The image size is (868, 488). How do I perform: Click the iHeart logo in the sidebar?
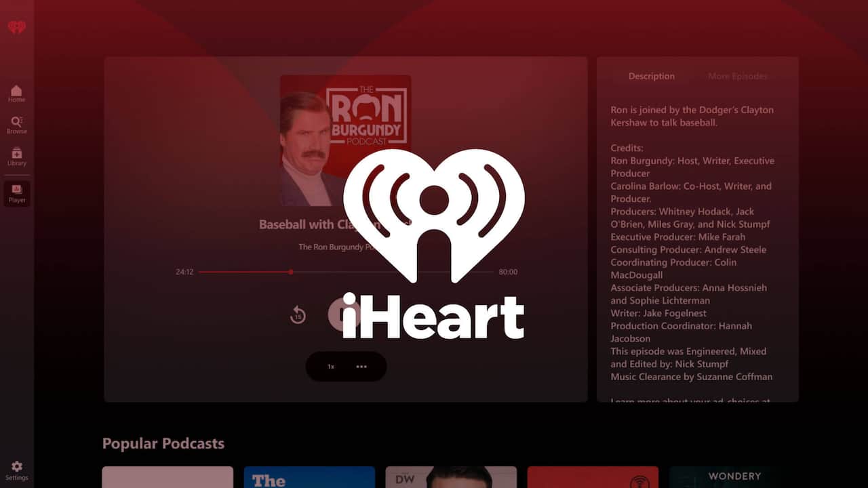17,27
